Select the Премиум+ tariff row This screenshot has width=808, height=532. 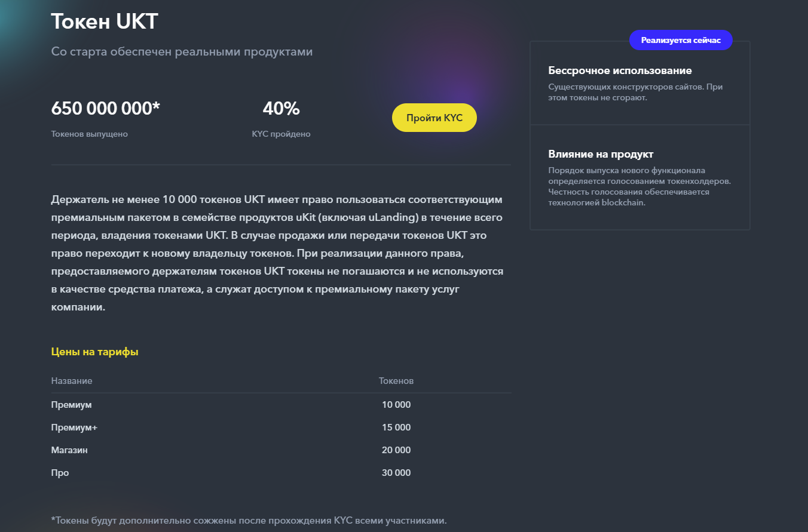click(x=281, y=428)
